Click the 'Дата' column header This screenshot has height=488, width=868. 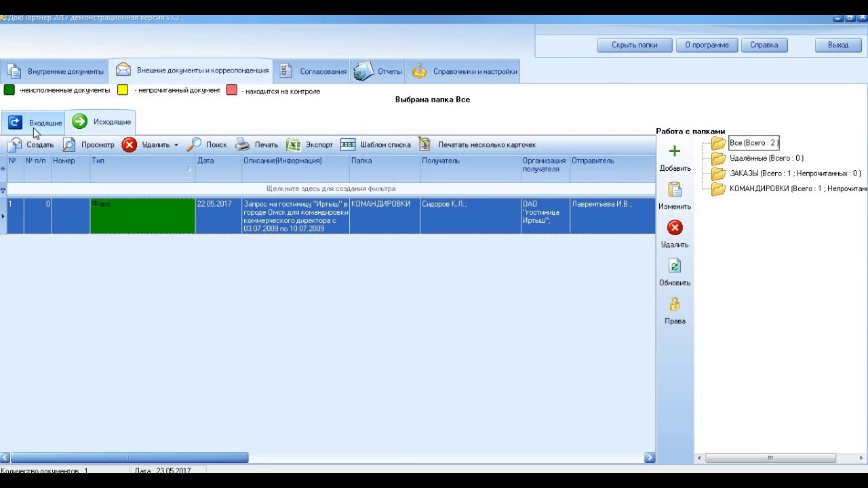tap(218, 169)
